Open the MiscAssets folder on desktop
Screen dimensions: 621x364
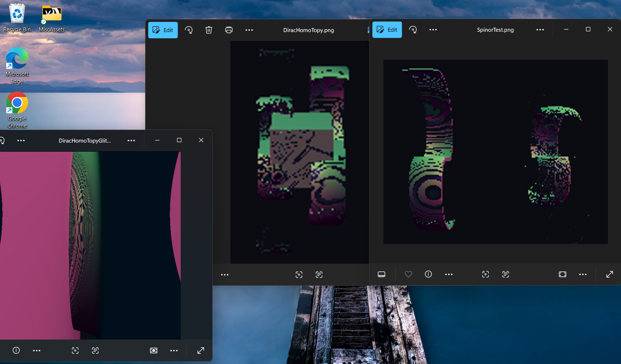point(51,19)
